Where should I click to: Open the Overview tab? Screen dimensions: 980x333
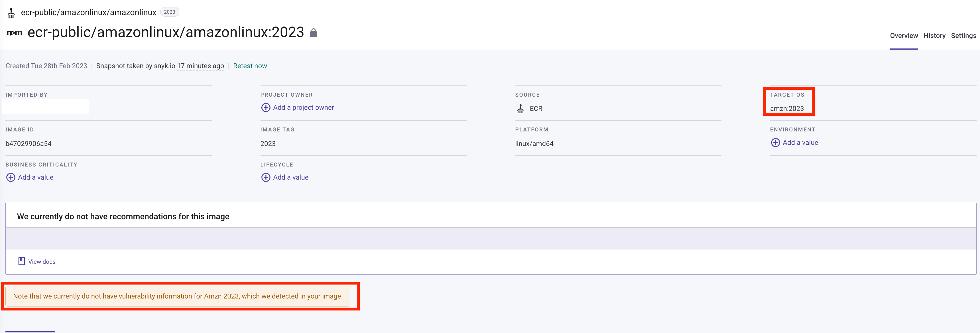pos(904,36)
